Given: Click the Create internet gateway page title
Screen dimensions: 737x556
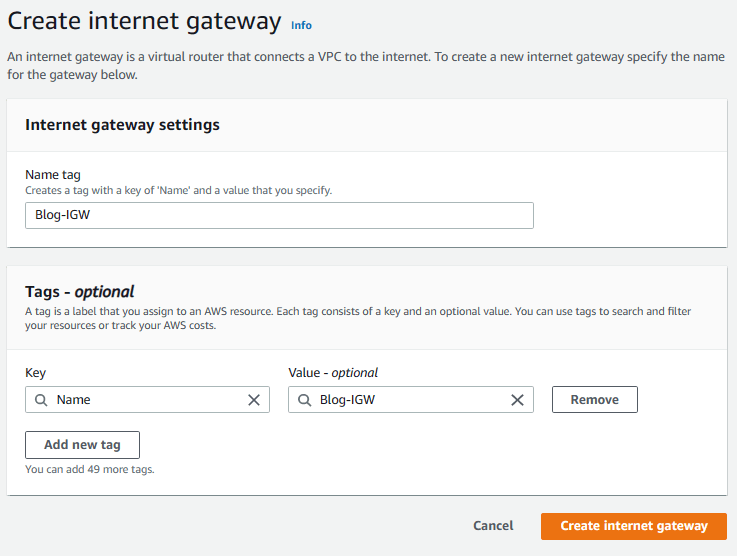Looking at the screenshot, I should point(145,21).
